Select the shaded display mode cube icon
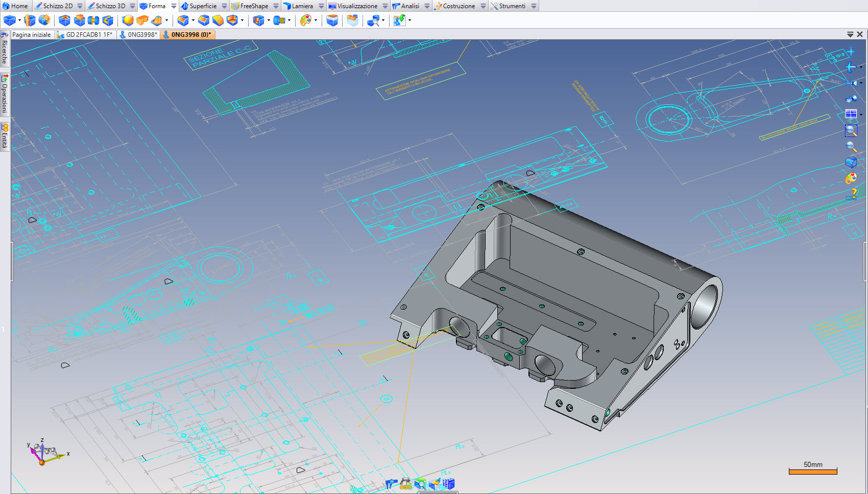Image resolution: width=868 pixels, height=494 pixels. pyautogui.click(x=851, y=162)
